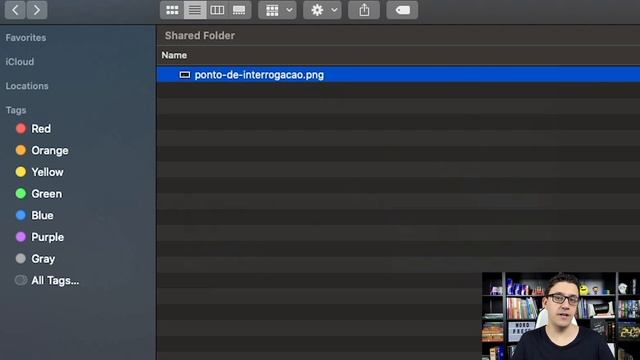Switch to gallery view
This screenshot has height=360, width=640.
coord(240,10)
